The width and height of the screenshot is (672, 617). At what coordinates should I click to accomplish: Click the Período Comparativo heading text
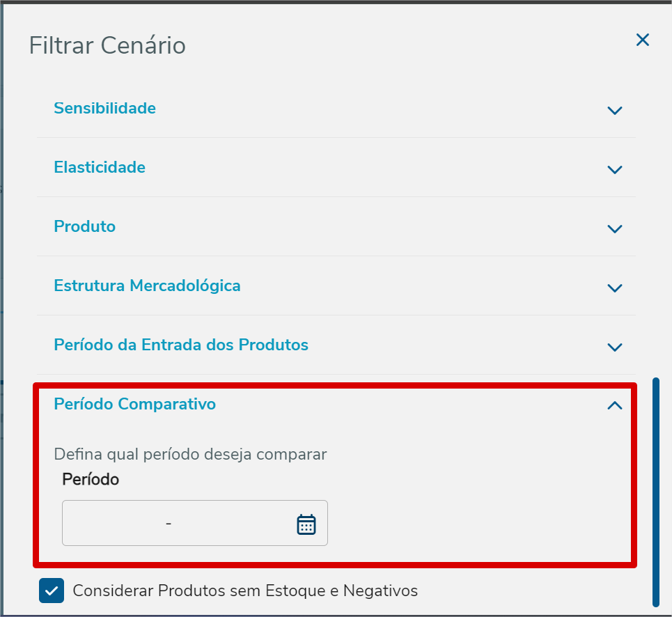coord(134,404)
